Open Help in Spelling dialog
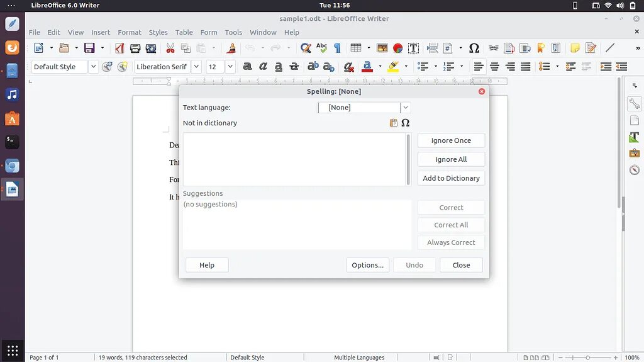 click(x=207, y=265)
